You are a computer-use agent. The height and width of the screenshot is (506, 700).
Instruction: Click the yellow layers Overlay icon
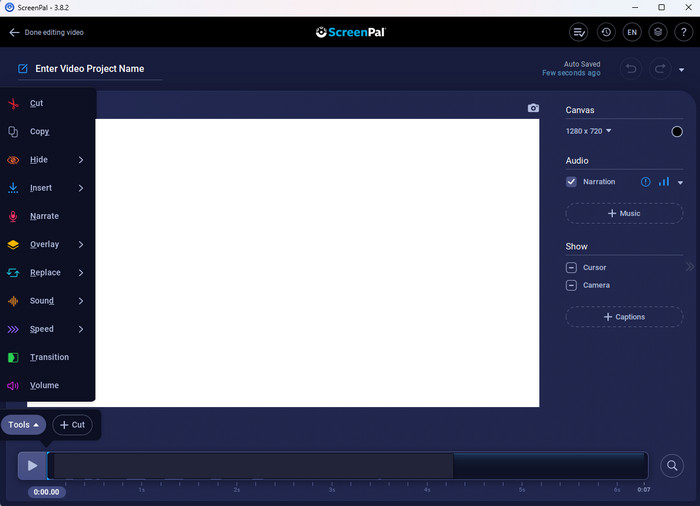point(13,245)
